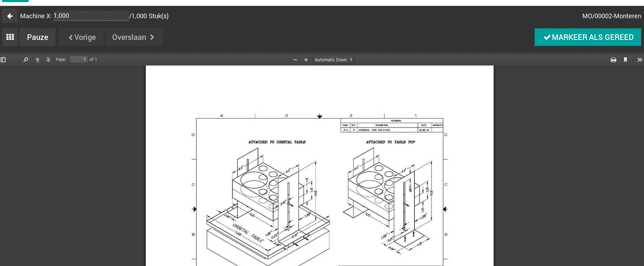Go to next PDF page arrow
Viewport: 644px width, 266px height.
[x=48, y=60]
